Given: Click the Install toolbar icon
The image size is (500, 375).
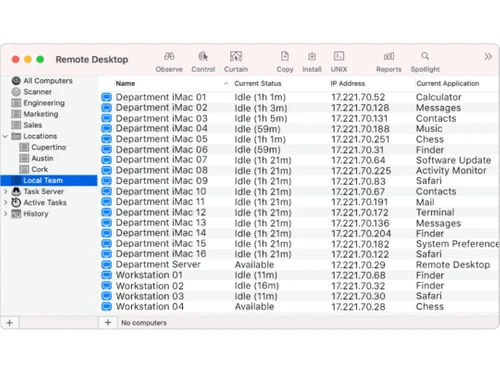Looking at the screenshot, I should point(312,56).
